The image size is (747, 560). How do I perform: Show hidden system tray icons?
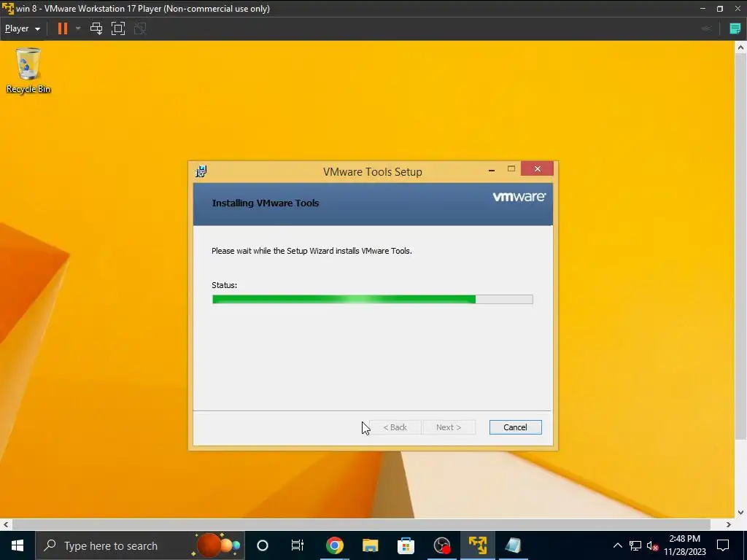click(x=617, y=545)
